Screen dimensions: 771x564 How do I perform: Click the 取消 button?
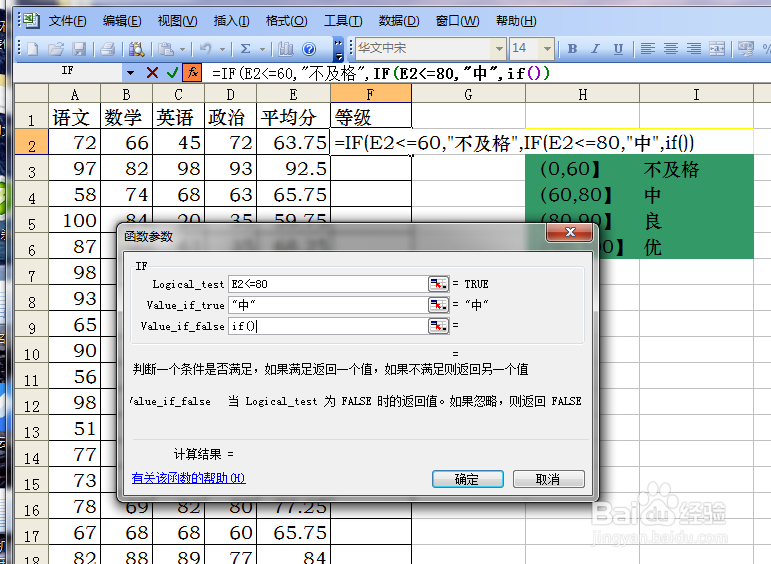pos(549,479)
